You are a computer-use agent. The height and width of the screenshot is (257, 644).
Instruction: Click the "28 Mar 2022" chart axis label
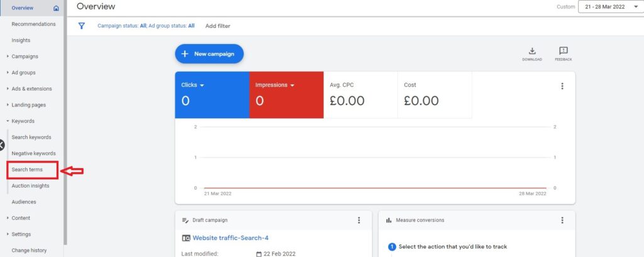[533, 193]
